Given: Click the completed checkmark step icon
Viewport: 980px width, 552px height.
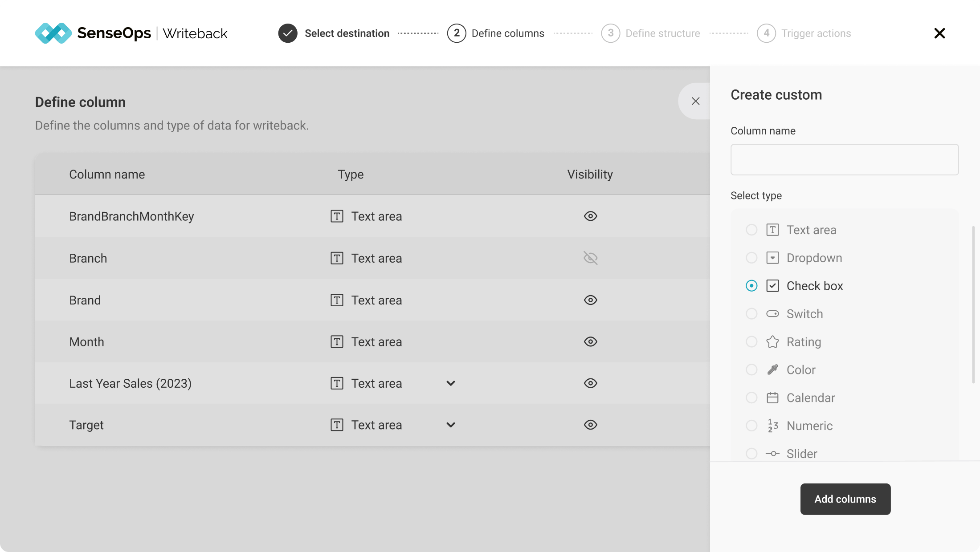Looking at the screenshot, I should [x=288, y=33].
